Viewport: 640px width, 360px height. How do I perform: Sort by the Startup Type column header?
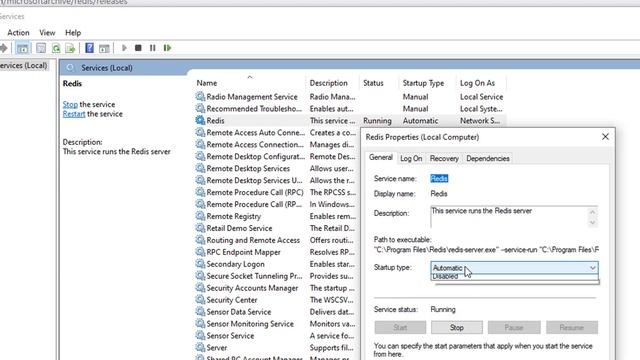coord(427,83)
